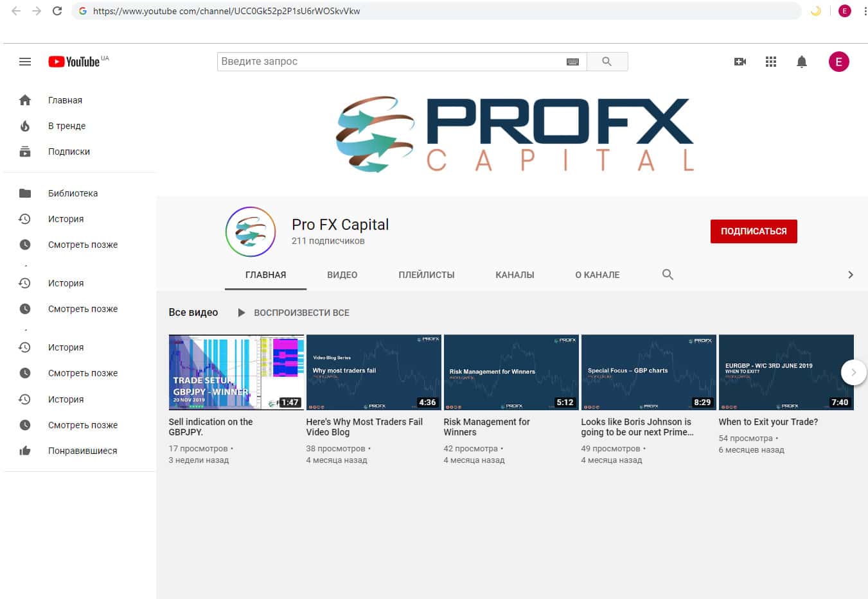Screen dimensions: 868x599
Task: Click the '3 недели назад' upload date
Action: 199,460
